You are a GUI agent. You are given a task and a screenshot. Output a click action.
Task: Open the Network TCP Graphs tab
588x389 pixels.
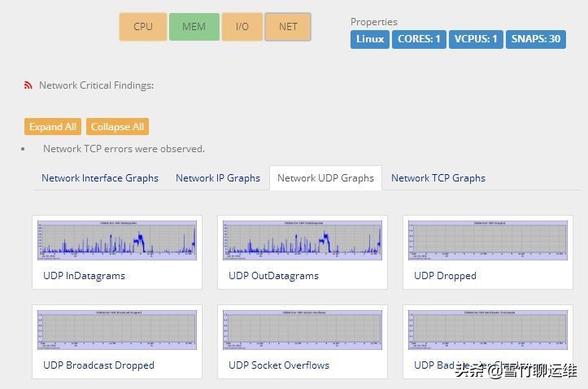[438, 177]
